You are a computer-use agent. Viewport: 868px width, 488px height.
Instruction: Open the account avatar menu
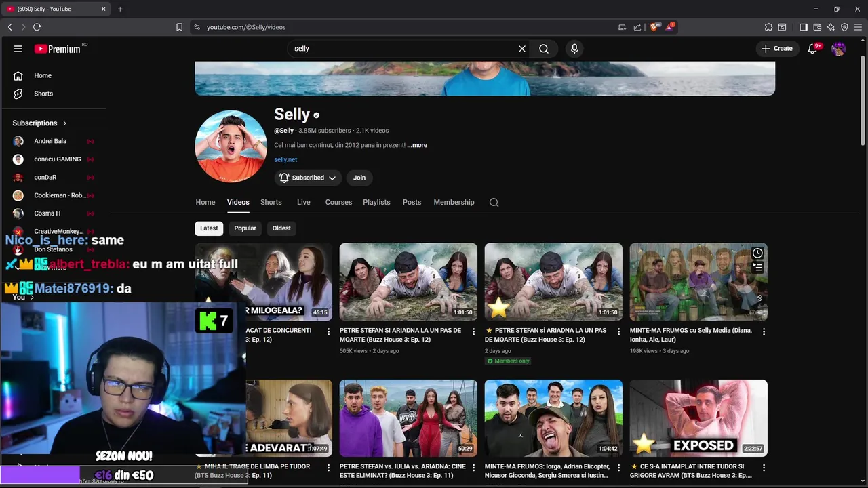coord(839,49)
